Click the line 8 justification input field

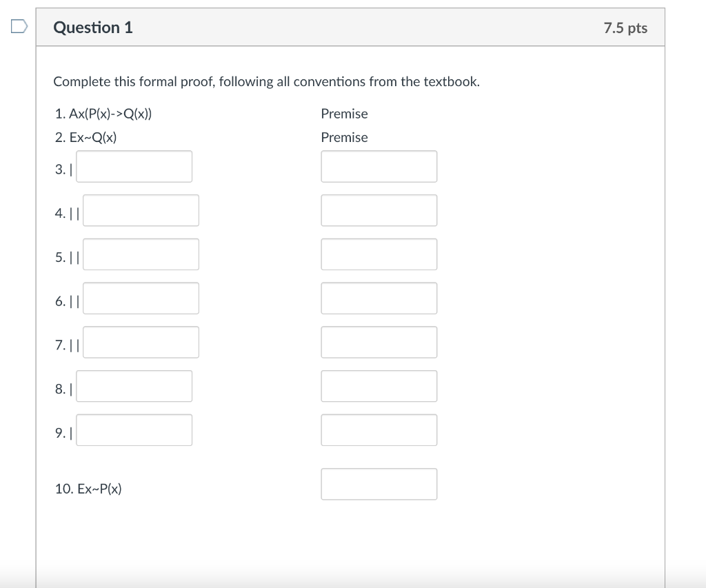pos(379,386)
